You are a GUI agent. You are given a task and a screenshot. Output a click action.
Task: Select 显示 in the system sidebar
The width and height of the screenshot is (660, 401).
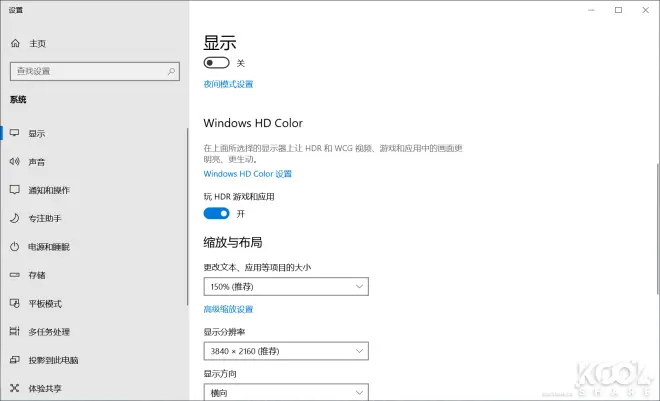click(37, 133)
